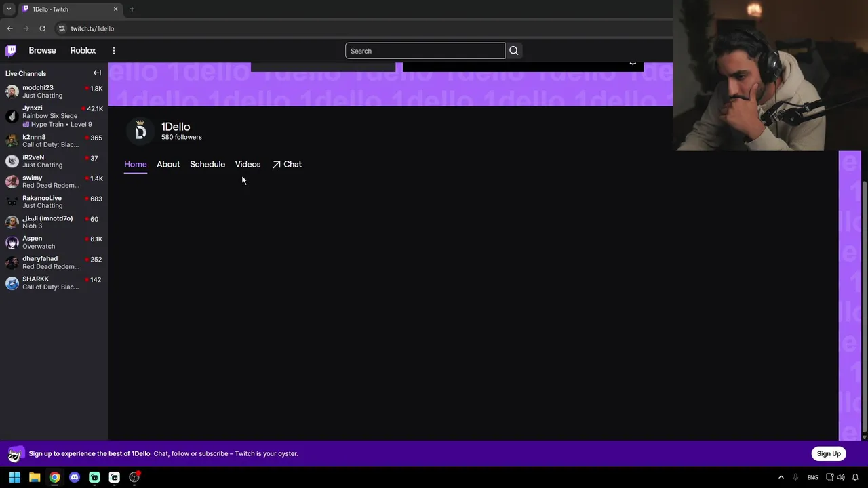
Task: Go back with browser back arrow
Action: point(9,28)
